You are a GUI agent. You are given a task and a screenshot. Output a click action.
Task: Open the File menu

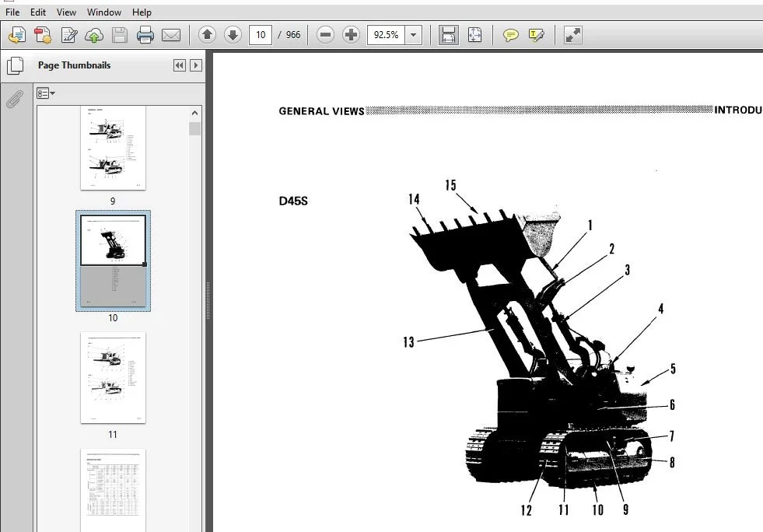(12, 12)
